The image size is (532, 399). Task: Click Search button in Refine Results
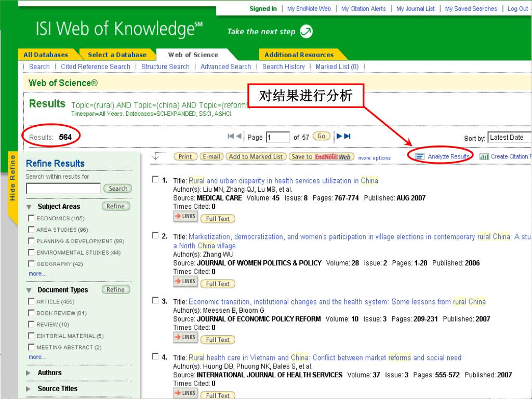click(118, 188)
